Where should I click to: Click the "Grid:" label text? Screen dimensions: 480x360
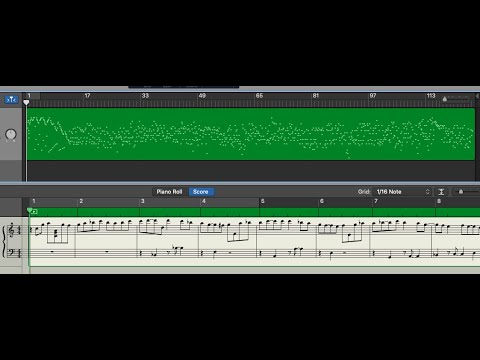click(x=364, y=192)
